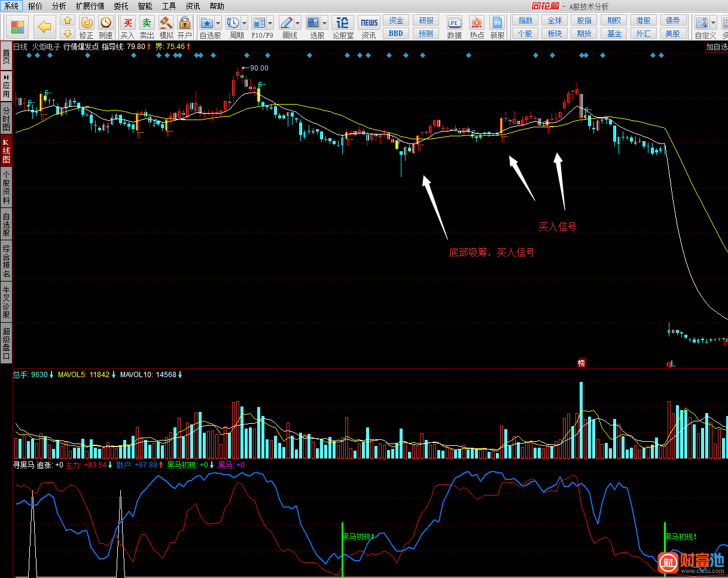Image resolution: width=728 pixels, height=578 pixels.
Task: Expand the 画线 dropdown arrow
Action: (297, 23)
